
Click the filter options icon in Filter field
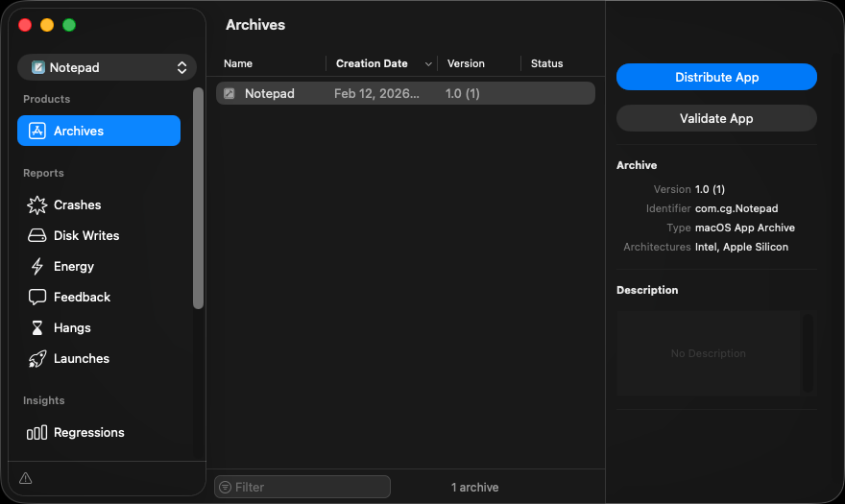(x=226, y=487)
